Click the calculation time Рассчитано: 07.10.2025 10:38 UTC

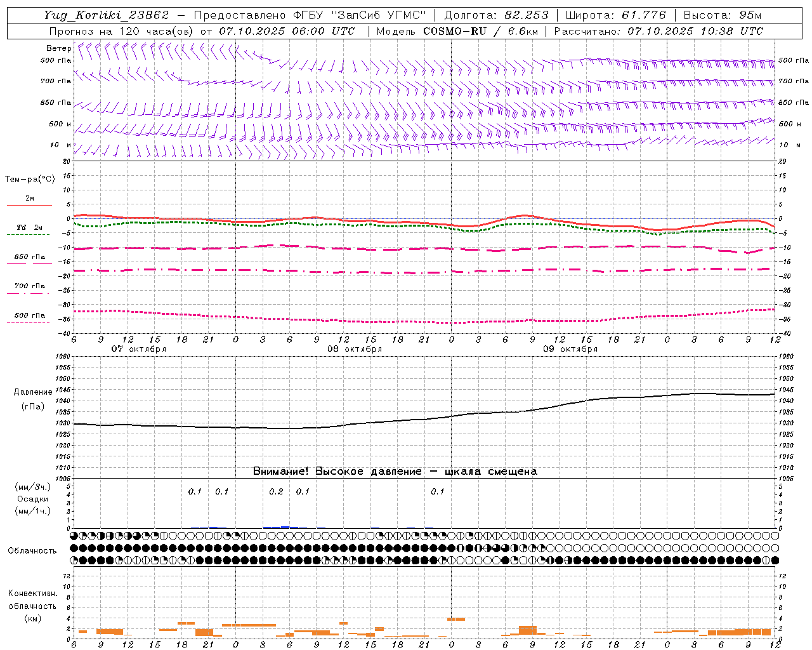click(658, 31)
